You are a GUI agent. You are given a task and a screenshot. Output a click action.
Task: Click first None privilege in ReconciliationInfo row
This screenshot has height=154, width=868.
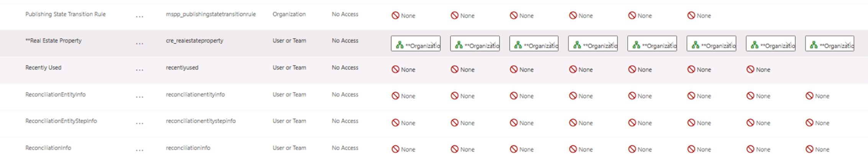click(403, 149)
